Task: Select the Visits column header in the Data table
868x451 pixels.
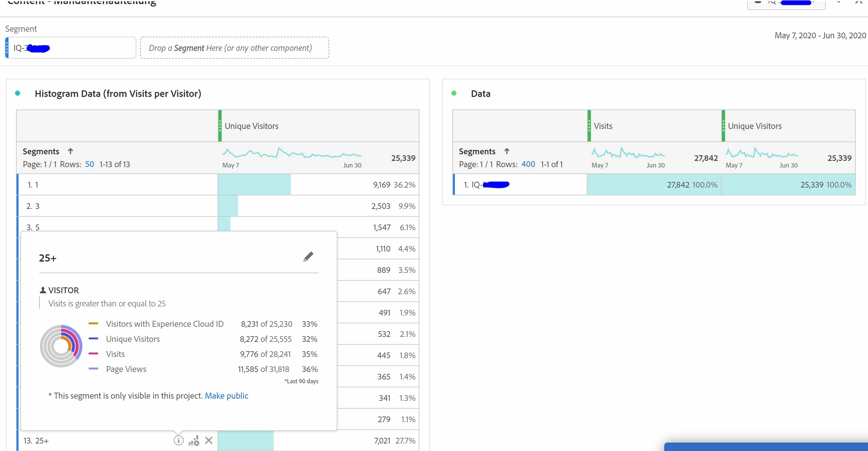Action: [603, 126]
